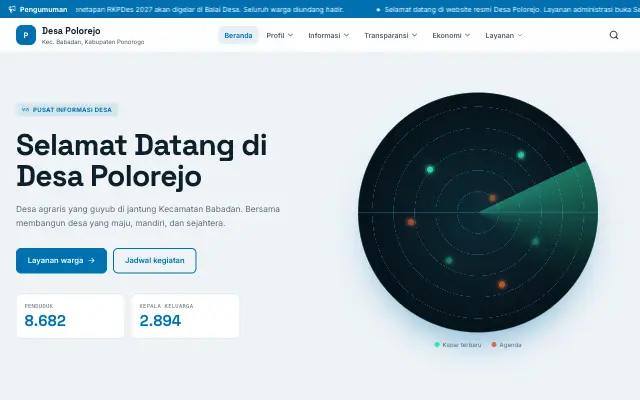Click the Agenda legend orange dot
Viewport: 640px width, 400px height.
coord(494,345)
